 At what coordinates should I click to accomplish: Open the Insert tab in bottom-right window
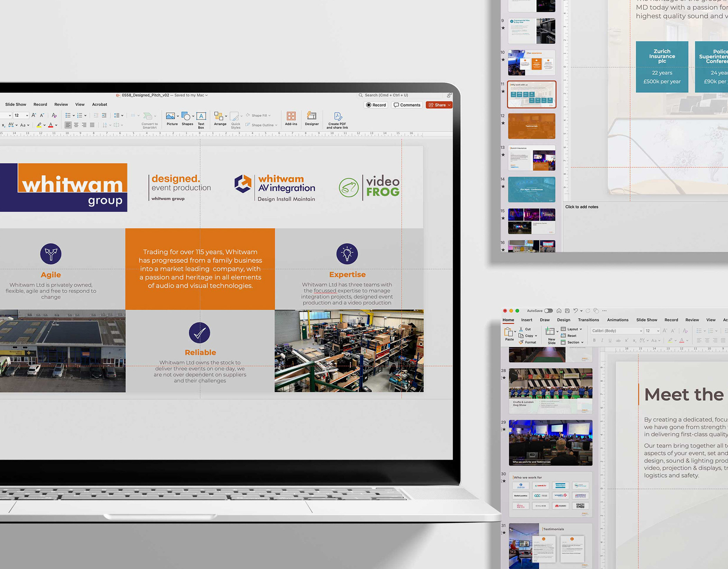tap(527, 320)
